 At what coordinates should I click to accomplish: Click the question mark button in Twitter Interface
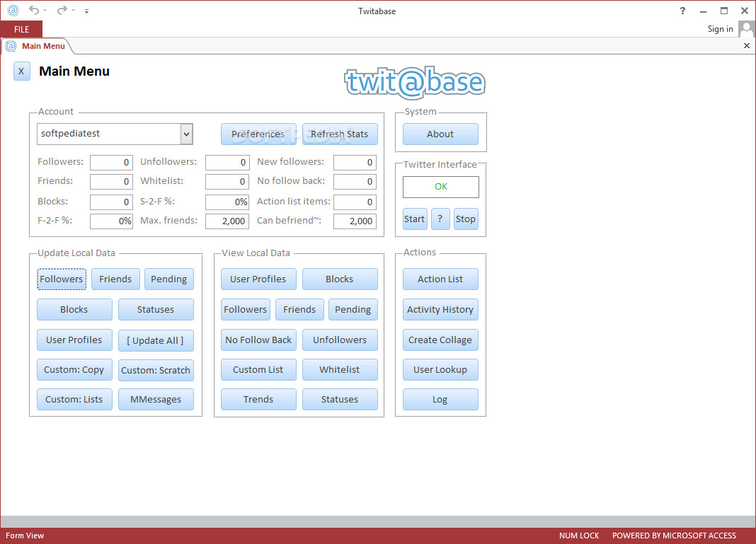tap(440, 219)
